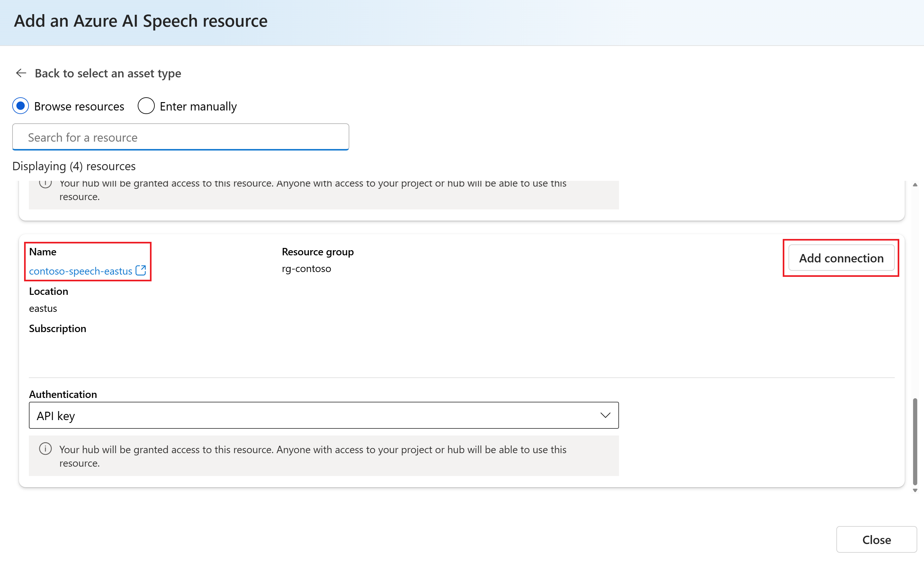924x563 pixels.
Task: Go back to select an asset type
Action: tap(108, 73)
